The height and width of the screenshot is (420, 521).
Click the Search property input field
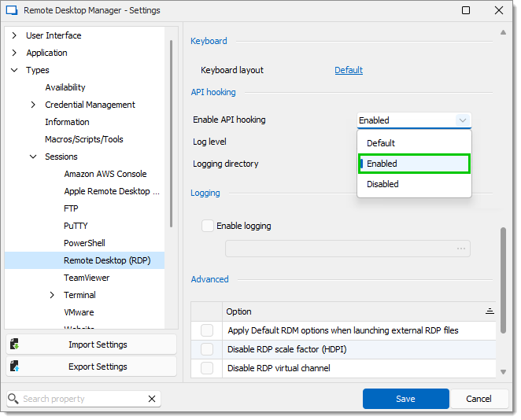(83, 399)
